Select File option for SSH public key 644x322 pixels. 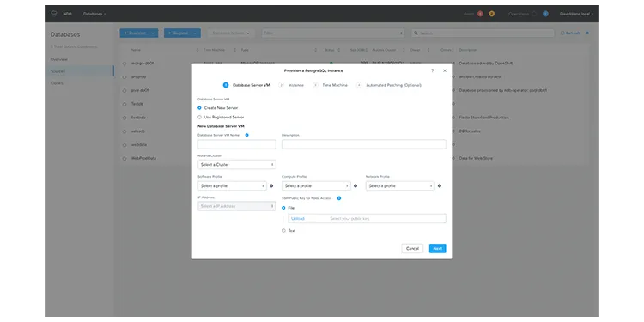pos(283,208)
